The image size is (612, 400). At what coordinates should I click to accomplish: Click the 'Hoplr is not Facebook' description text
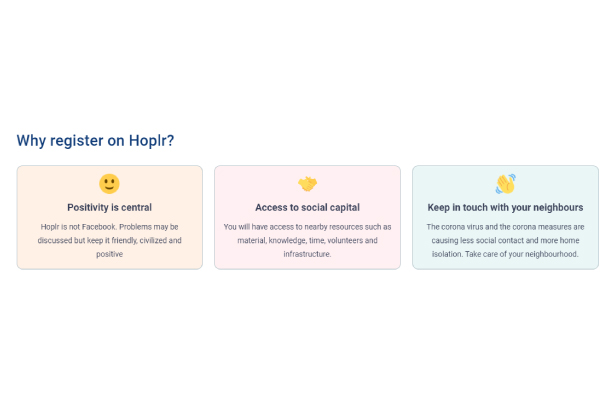tap(109, 240)
